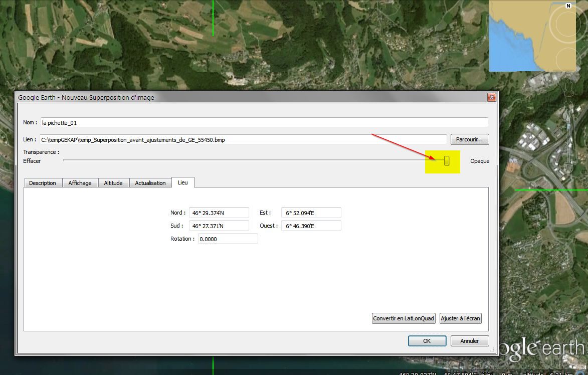Click the N compass marker on map
This screenshot has width=588, height=375.
click(568, 6)
